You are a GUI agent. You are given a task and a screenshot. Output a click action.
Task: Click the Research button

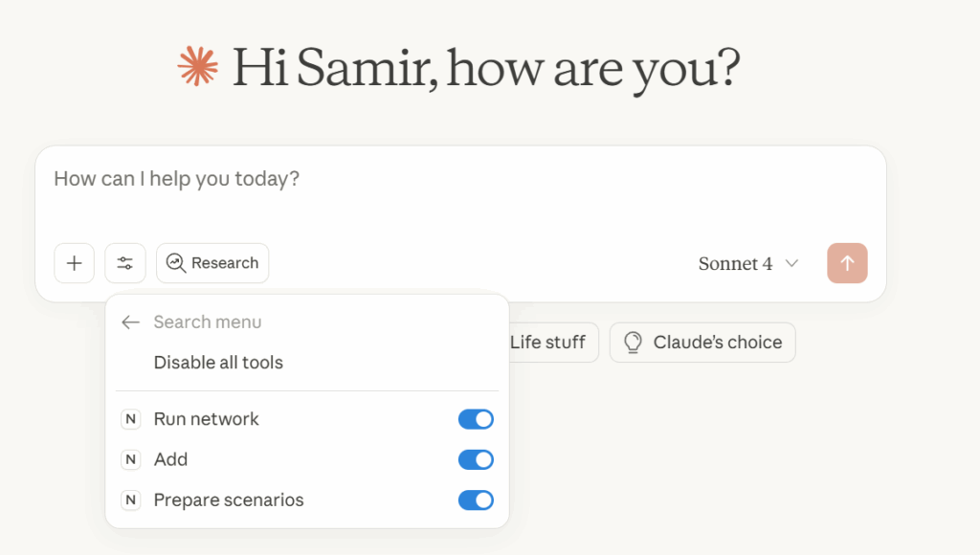tap(212, 263)
